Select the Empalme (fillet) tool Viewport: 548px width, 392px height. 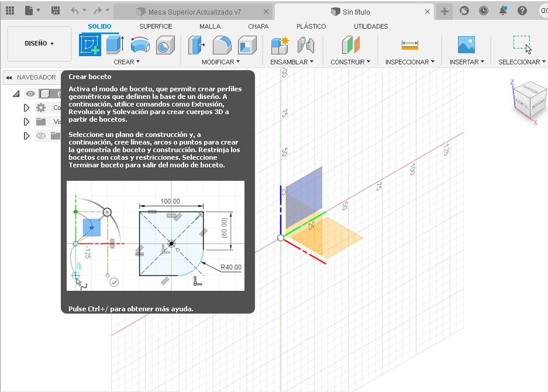[222, 45]
